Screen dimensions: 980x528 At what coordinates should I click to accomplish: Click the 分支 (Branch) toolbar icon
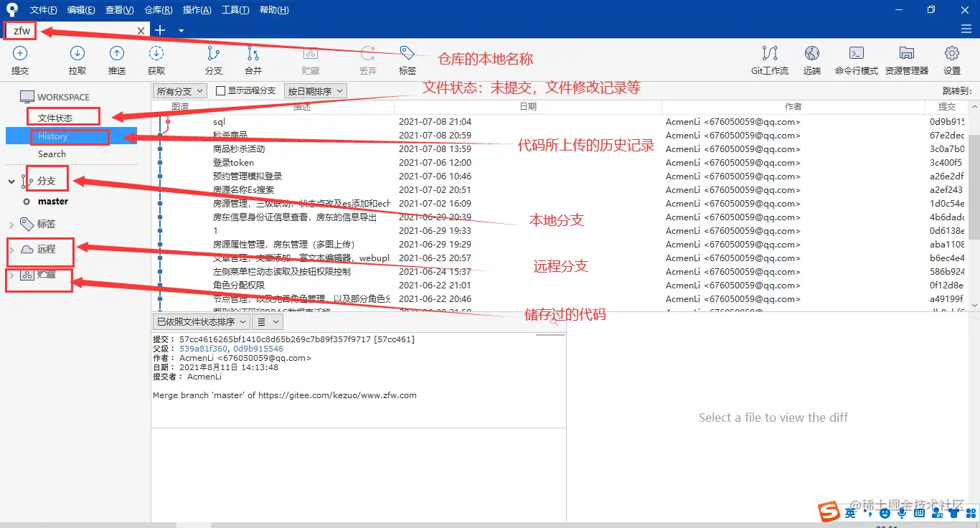pyautogui.click(x=214, y=53)
